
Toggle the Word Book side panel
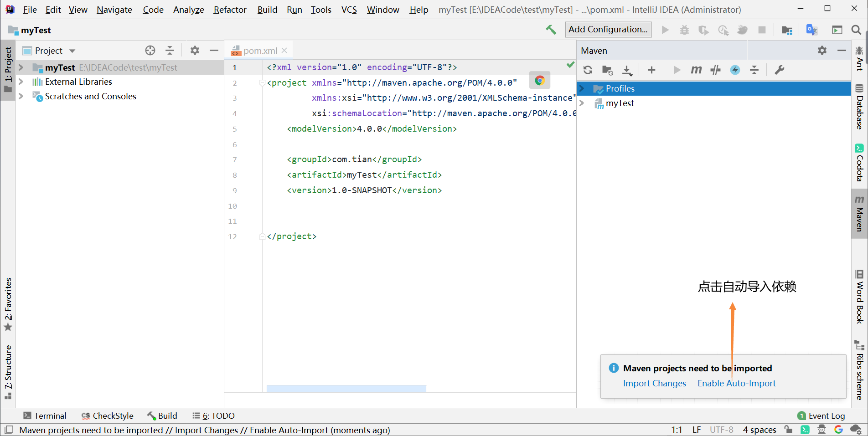[859, 297]
